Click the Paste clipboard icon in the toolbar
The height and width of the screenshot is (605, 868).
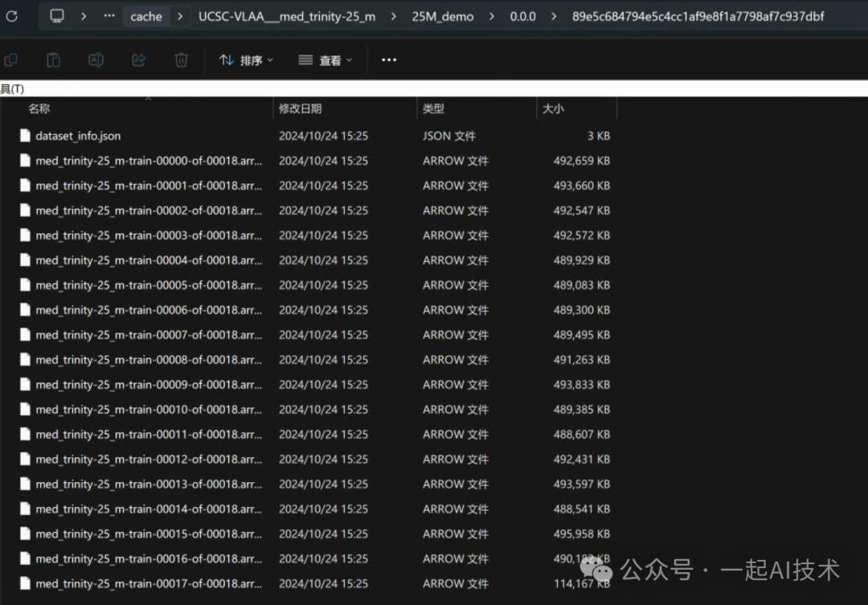[53, 60]
